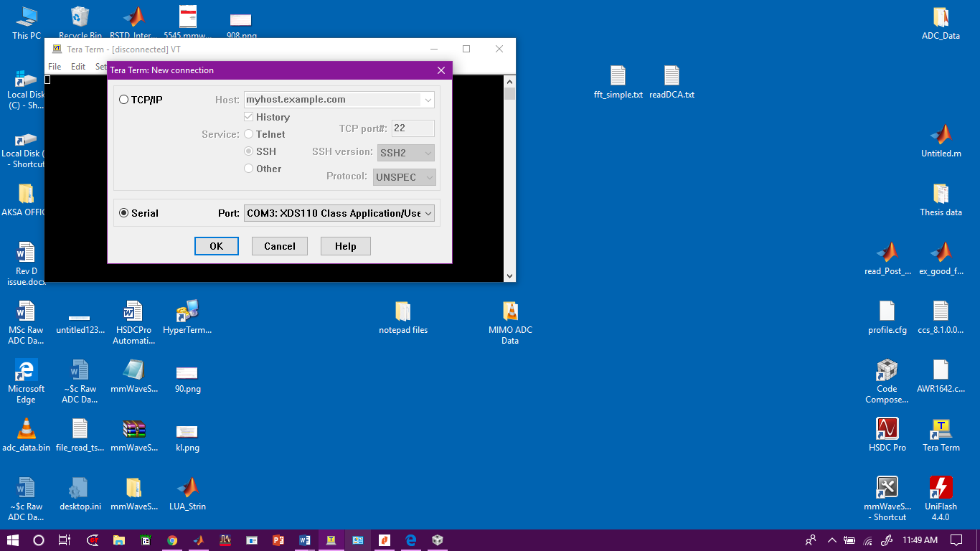Choose the Other service option
The image size is (980, 551).
[x=249, y=169]
